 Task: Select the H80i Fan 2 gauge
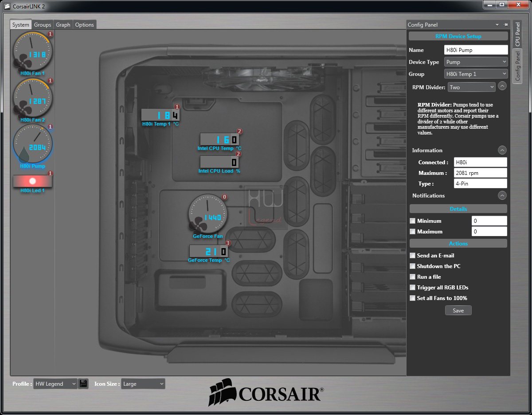tap(32, 97)
